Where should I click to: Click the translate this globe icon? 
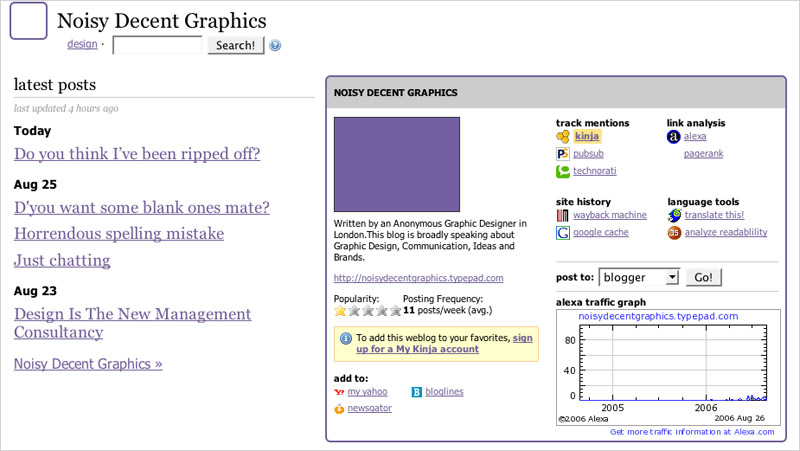[x=674, y=215]
